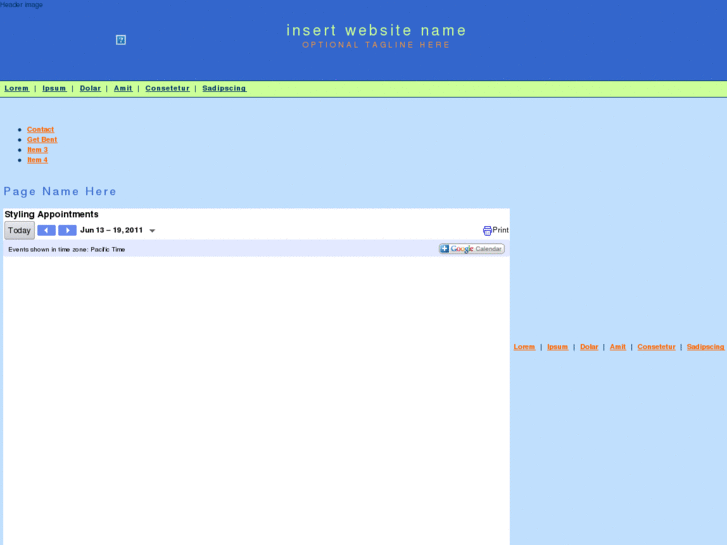Click the 'Styling Appointments' calendar title
Screen dimensions: 727x545
coord(51,214)
